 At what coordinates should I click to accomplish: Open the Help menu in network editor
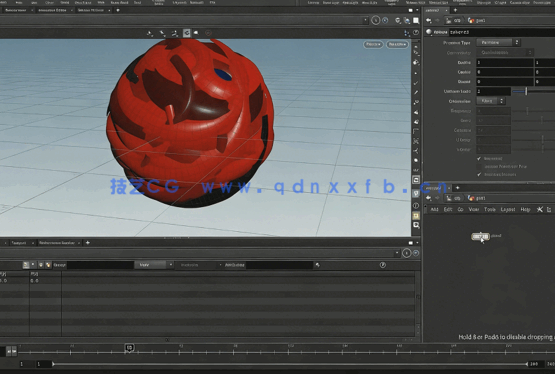525,209
